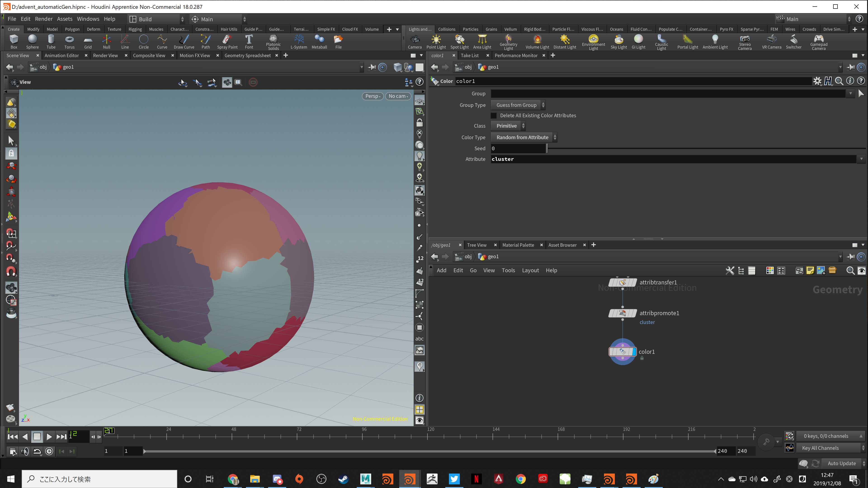Create a Point Light from the Lights shelf
Screen dimensions: 868x488
tap(436, 41)
